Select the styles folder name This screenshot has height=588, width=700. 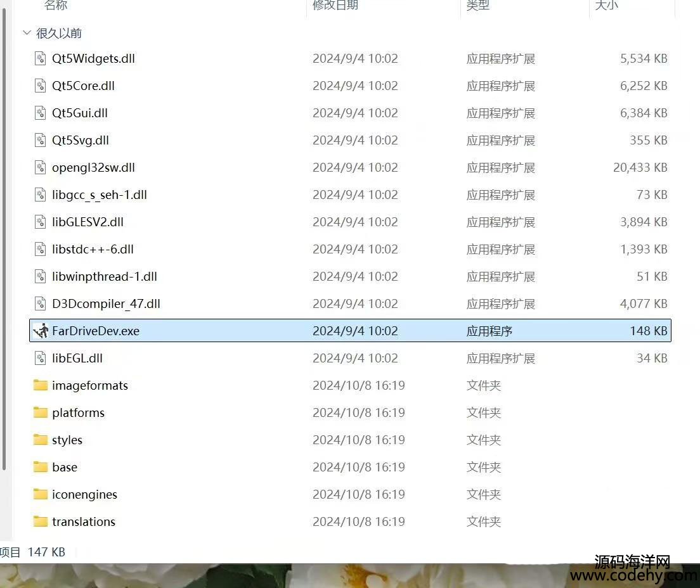[x=67, y=440]
